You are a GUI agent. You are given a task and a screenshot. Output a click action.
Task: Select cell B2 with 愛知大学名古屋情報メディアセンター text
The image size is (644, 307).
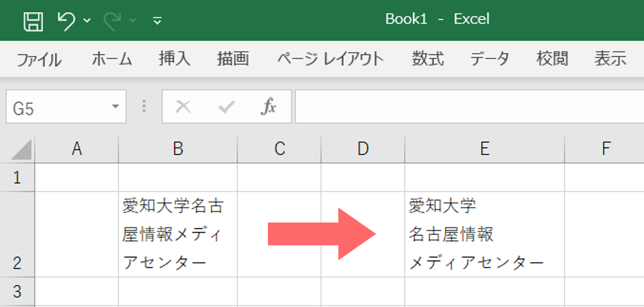click(x=178, y=234)
